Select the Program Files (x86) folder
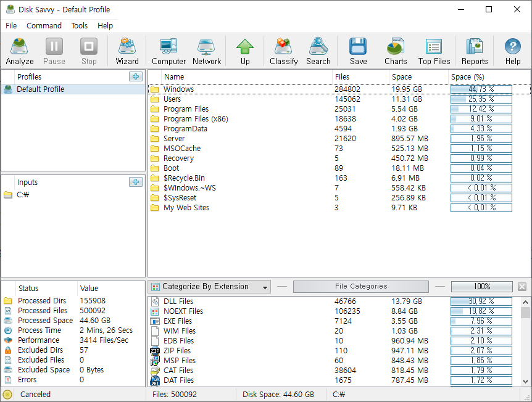532x402 pixels. [x=339, y=118]
